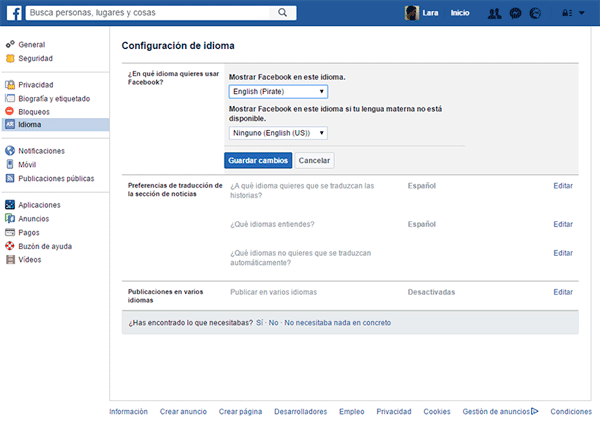Click the Privacidad lock icon
This screenshot has height=430, width=600.
click(10, 85)
